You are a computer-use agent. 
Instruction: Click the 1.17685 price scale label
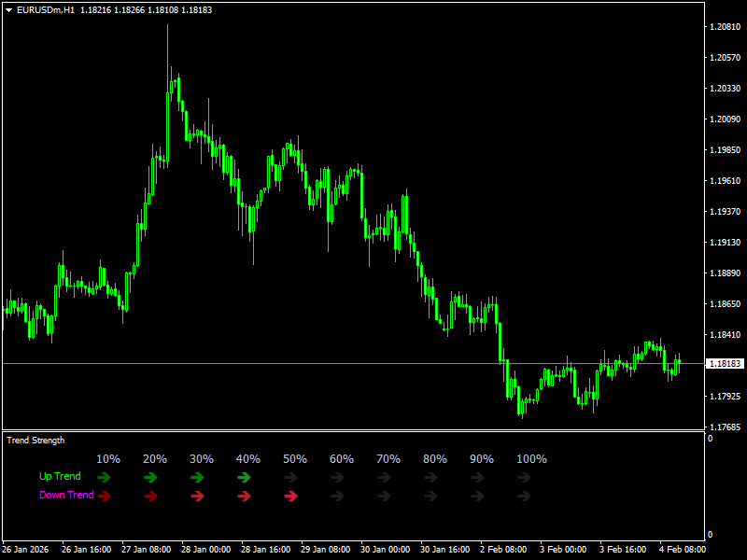726,427
